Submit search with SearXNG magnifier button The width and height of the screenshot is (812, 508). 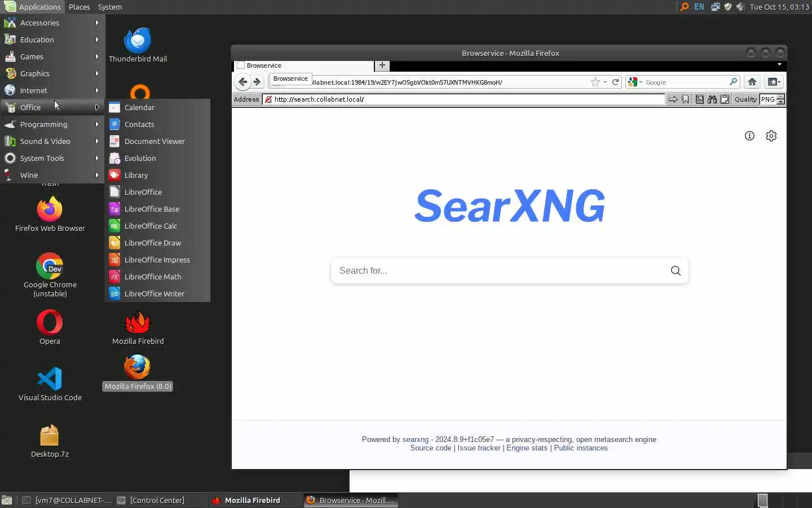(x=676, y=270)
